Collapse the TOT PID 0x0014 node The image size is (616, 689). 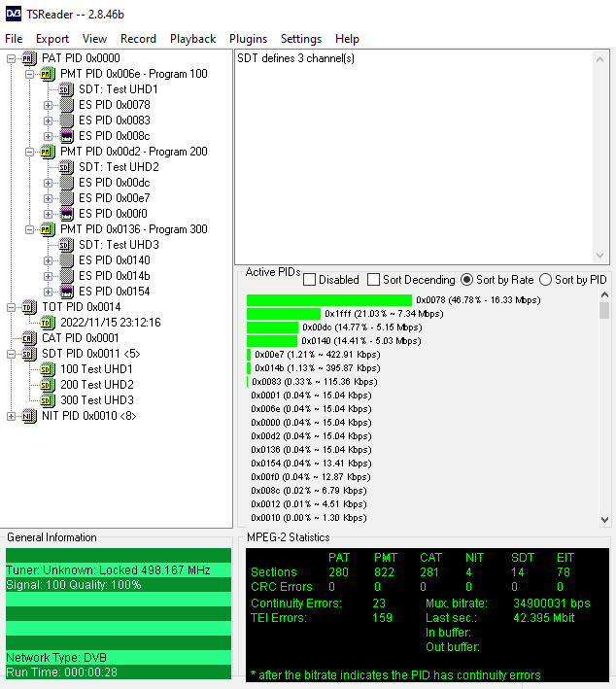[x=11, y=307]
